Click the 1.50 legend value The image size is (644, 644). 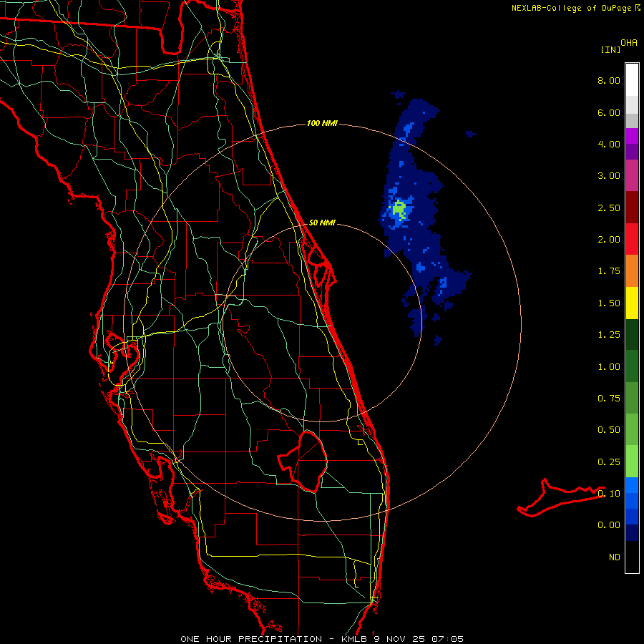609,303
